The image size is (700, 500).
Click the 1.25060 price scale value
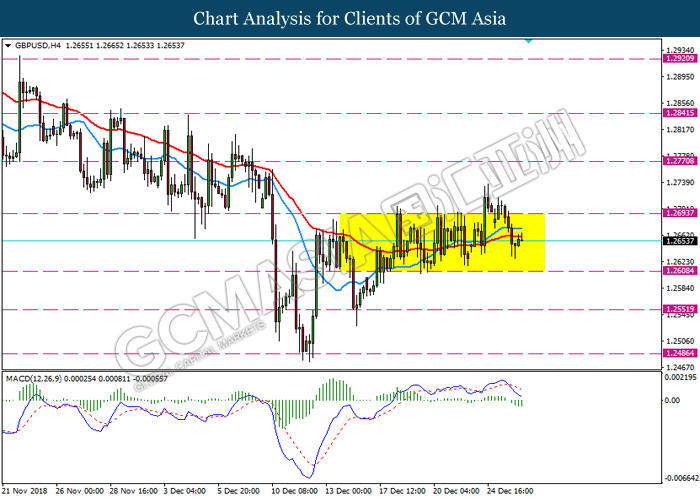(x=680, y=341)
